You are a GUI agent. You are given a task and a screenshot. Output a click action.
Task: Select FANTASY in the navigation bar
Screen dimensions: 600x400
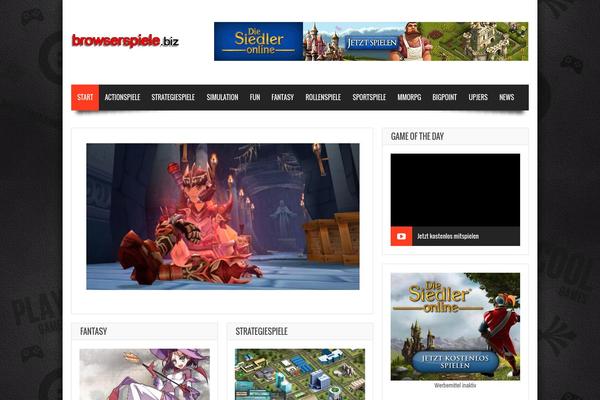(x=282, y=97)
